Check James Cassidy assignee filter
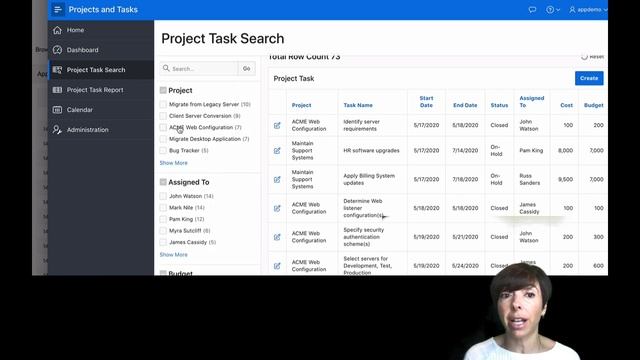This screenshot has height=360, width=640. pyautogui.click(x=163, y=242)
